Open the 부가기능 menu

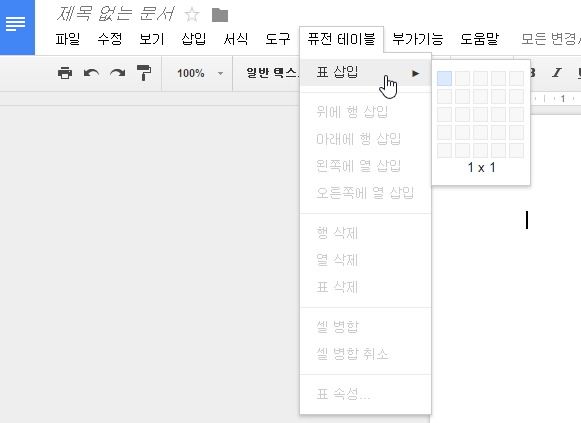click(x=418, y=39)
